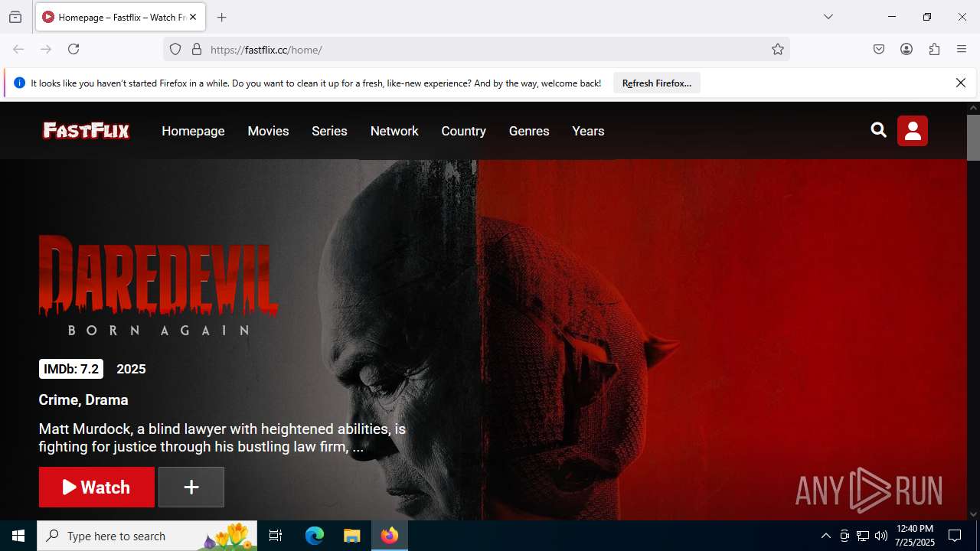Viewport: 980px width, 551px height.
Task: Open Firefox recent browsing list icon
Action: tap(15, 17)
